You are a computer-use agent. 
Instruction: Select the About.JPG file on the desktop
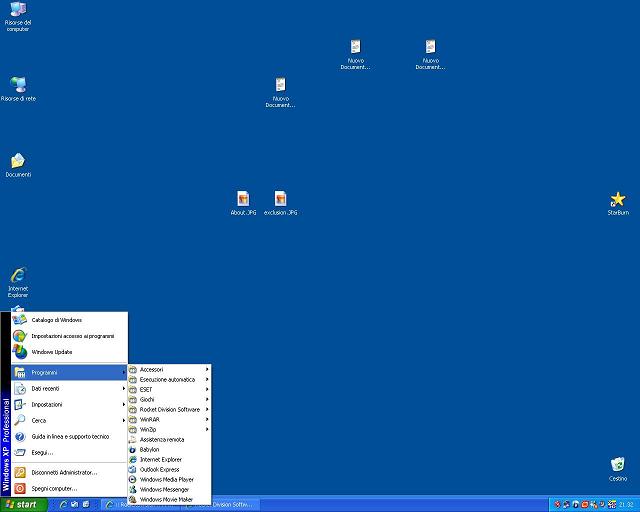point(243,203)
